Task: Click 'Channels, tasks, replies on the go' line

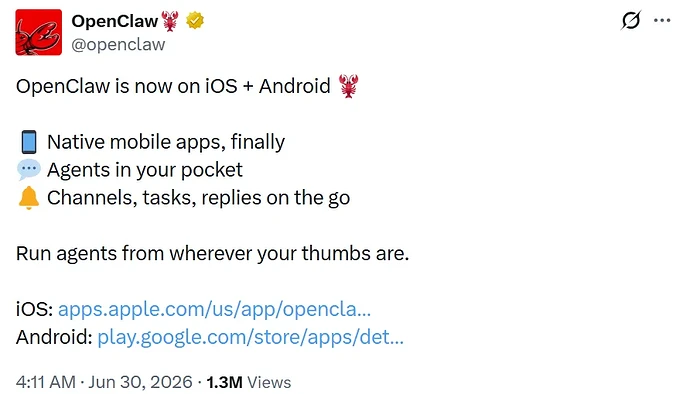Action: pyautogui.click(x=198, y=198)
